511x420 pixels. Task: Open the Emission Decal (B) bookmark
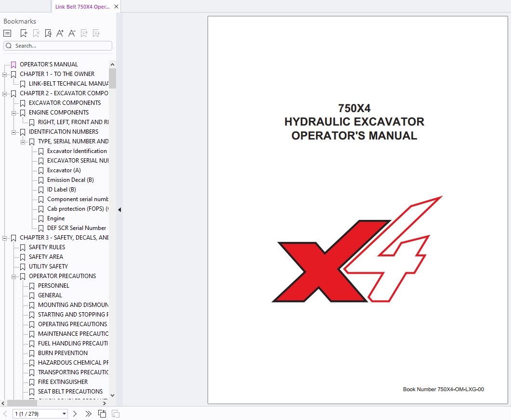[x=70, y=180]
